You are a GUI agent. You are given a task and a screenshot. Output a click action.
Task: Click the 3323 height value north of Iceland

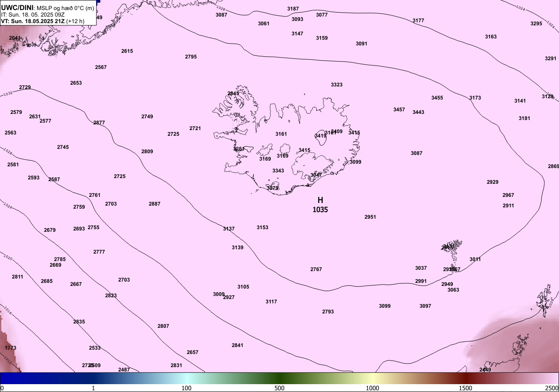(337, 85)
